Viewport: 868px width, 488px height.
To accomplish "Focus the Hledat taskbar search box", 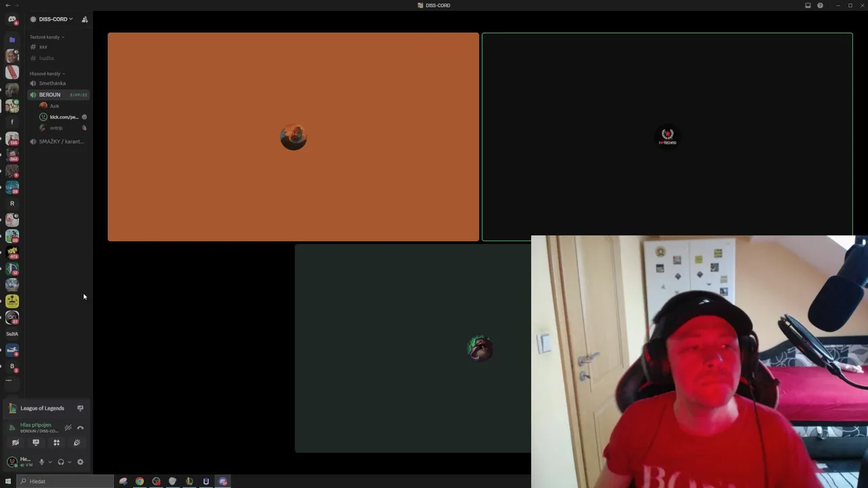I will (x=65, y=481).
